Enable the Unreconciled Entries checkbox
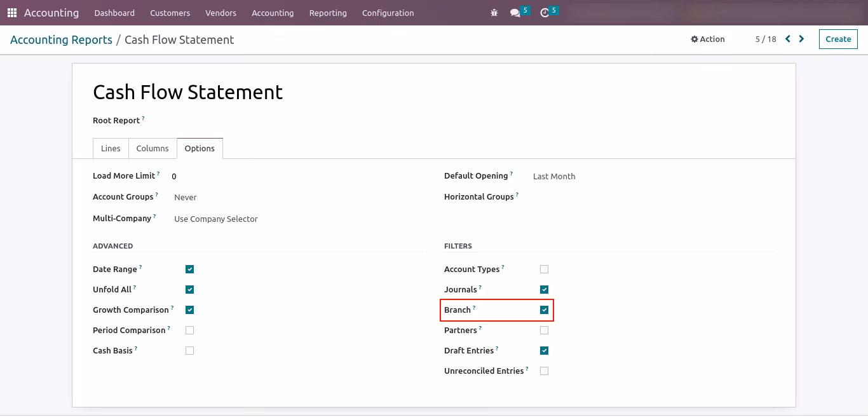Image resolution: width=868 pixels, height=417 pixels. coord(544,371)
